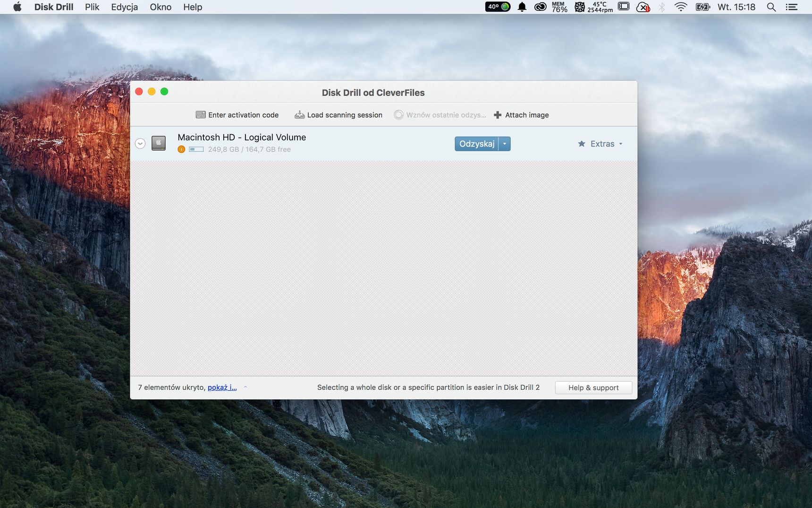The image size is (812, 508).
Task: Click the pokaż i... link
Action: 222,387
